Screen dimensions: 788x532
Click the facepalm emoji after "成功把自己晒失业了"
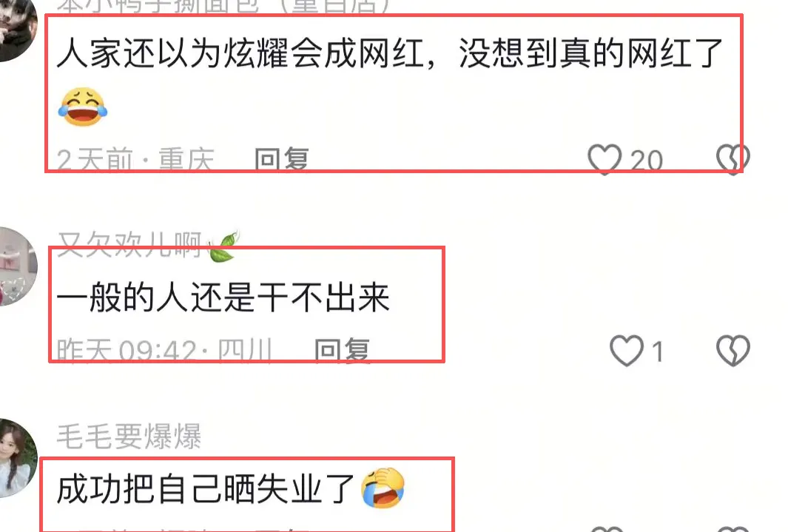(383, 488)
